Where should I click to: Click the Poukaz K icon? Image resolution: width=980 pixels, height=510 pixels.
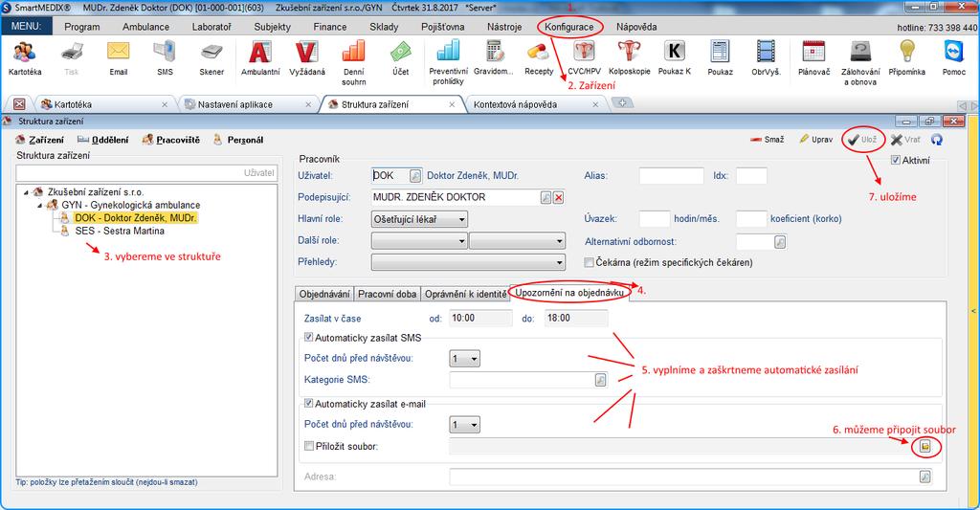click(x=675, y=52)
